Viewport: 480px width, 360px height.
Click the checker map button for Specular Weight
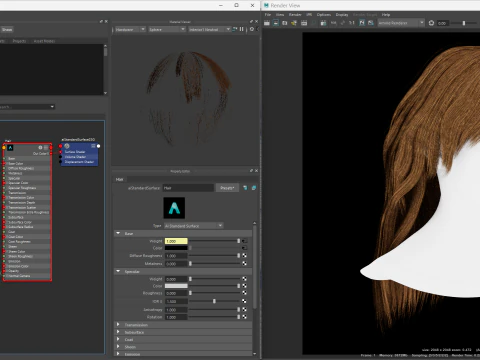pyautogui.click(x=244, y=279)
